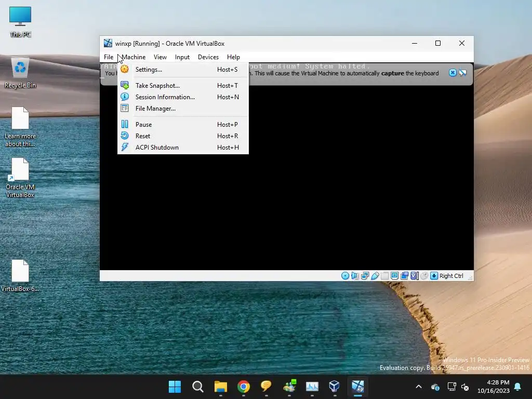Click the Machine menu title

(x=134, y=57)
